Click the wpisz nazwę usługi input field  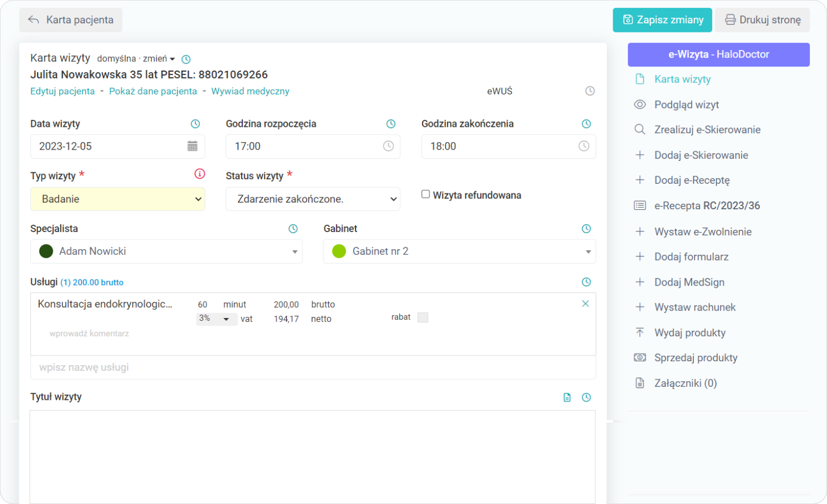[313, 367]
